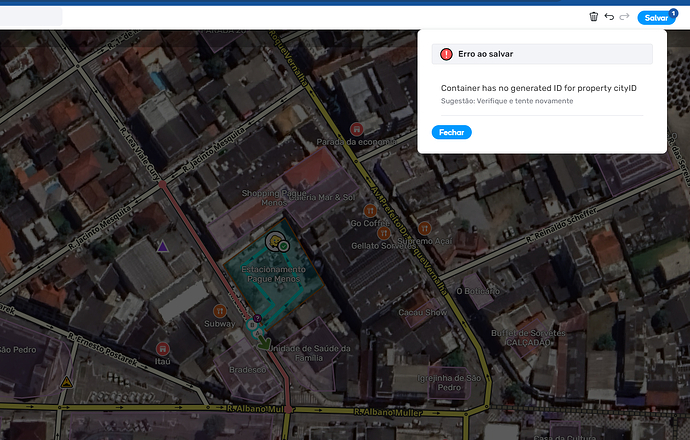Click the pending edits counter badge
This screenshot has height=440, width=690.
point(673,11)
